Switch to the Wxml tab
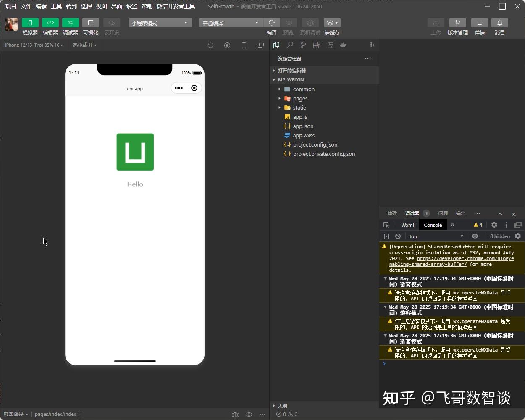Screen dimensions: 525x420 [407, 225]
